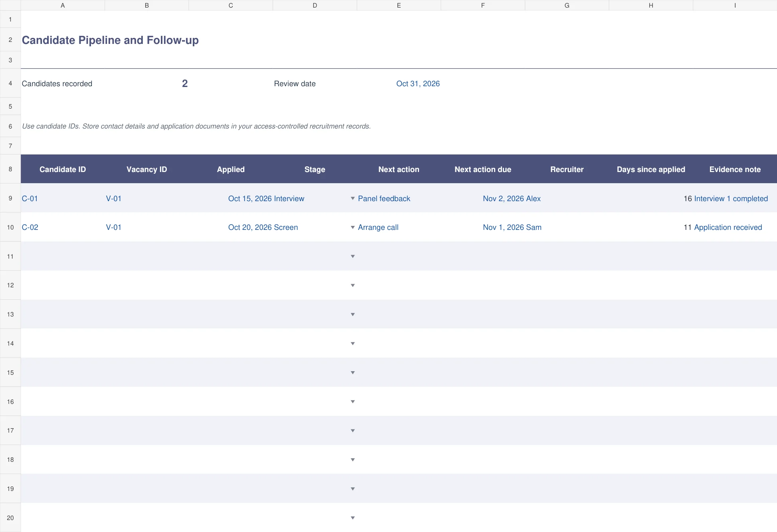777x532 pixels.
Task: Select row 4 header
Action: click(10, 83)
